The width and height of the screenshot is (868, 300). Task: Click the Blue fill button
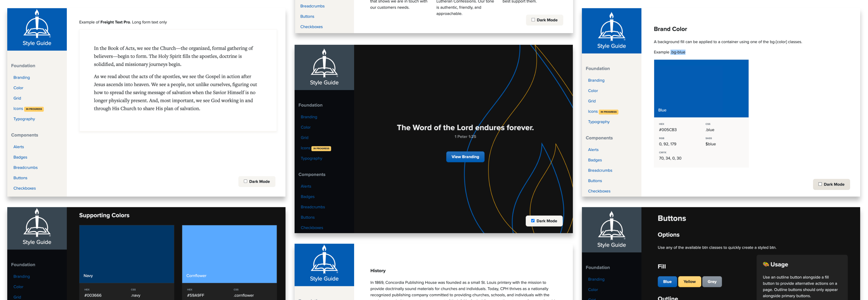tap(667, 281)
